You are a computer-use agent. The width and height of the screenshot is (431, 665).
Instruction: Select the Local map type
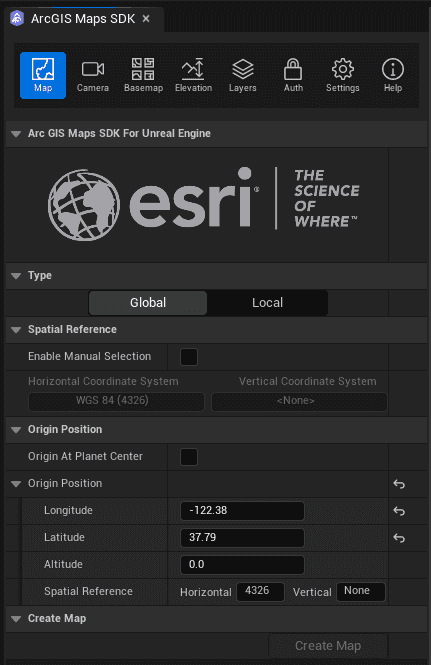click(267, 303)
